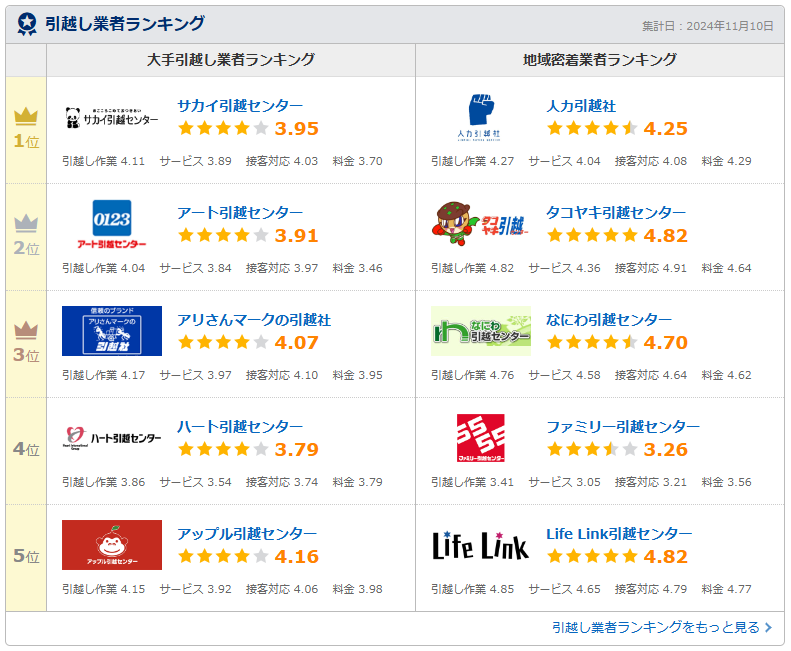Click the chevron arrow after ランキングをもっと見る
Screen dimensions: 791x651
768,627
